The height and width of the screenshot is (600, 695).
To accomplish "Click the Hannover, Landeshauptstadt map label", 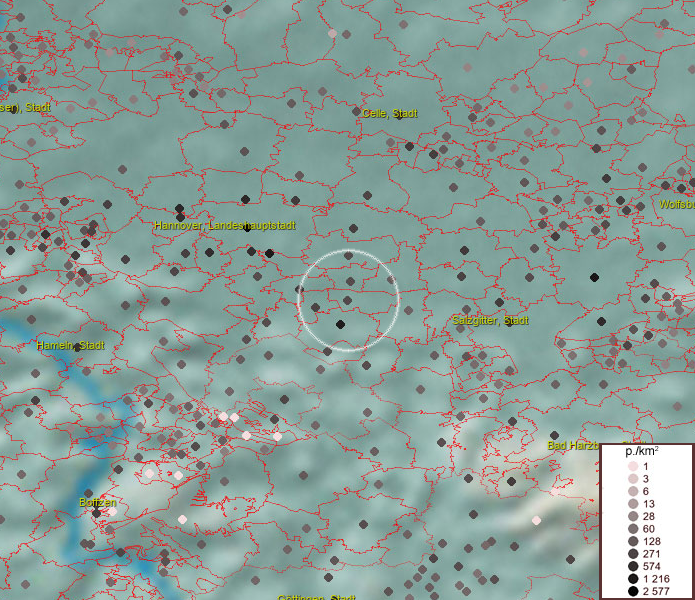I will [225, 226].
